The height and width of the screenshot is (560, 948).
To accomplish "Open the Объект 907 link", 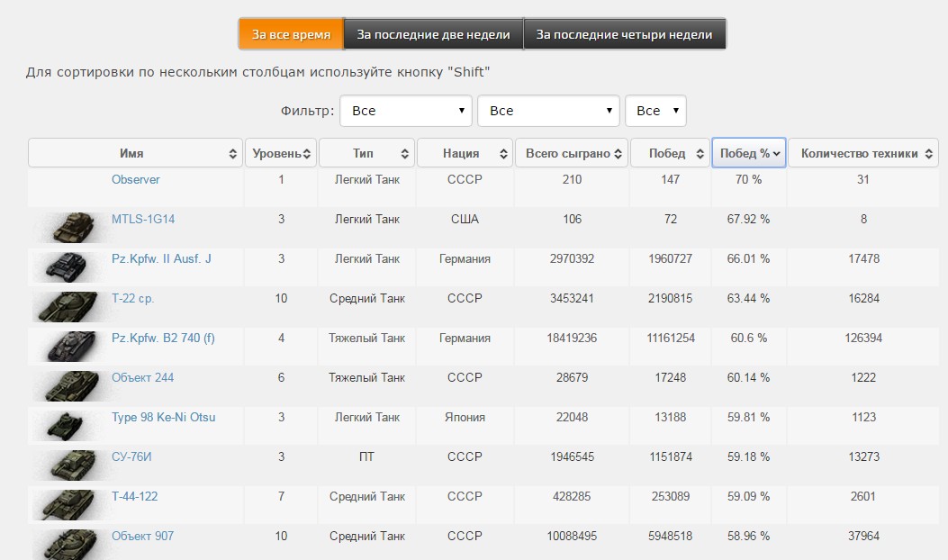I will point(142,536).
